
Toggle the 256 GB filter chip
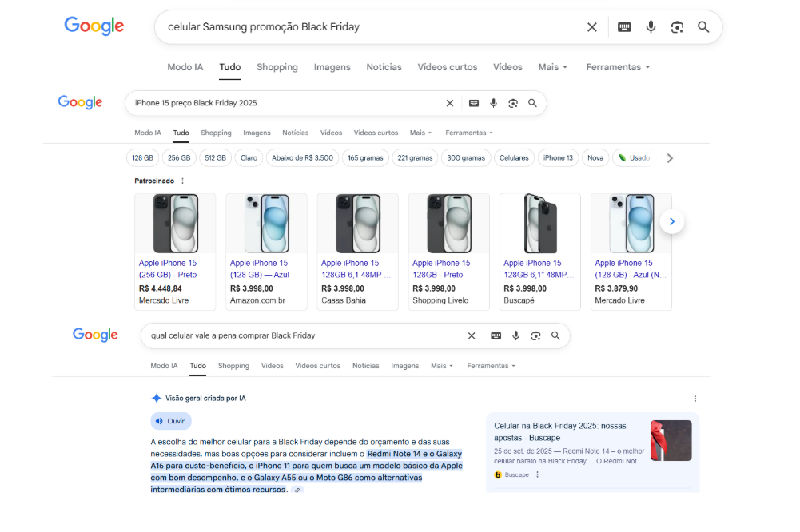coord(180,158)
